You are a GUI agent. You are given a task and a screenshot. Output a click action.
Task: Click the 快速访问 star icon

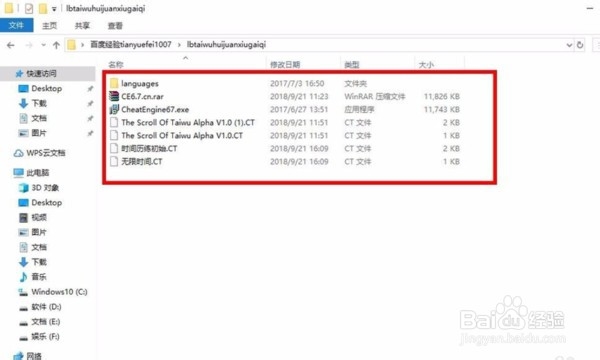tap(19, 73)
